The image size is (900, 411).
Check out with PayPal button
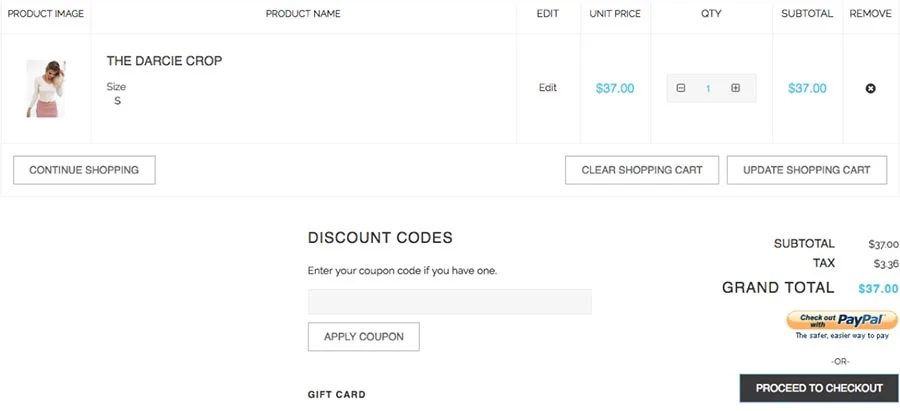click(x=841, y=320)
